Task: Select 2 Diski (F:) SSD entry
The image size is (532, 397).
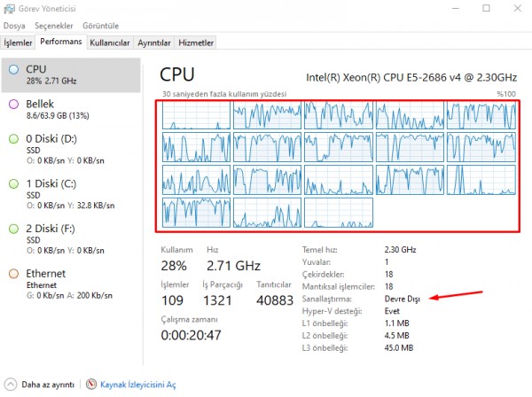Action: pyautogui.click(x=71, y=239)
